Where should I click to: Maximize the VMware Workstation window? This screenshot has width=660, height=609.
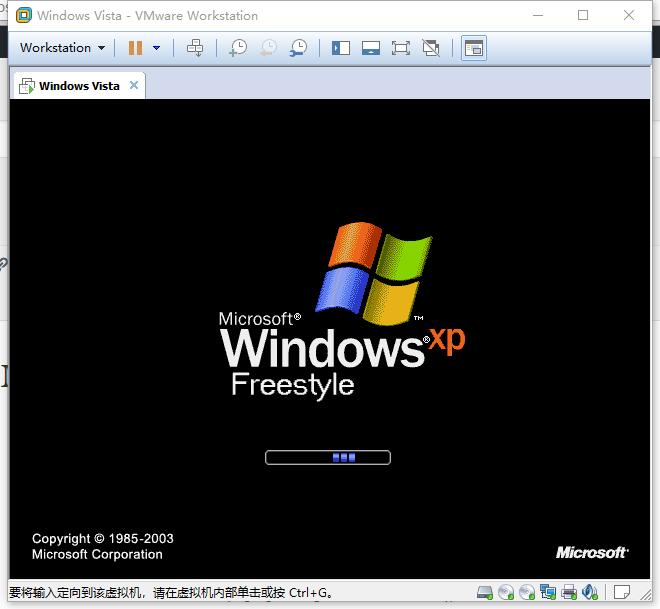point(583,15)
